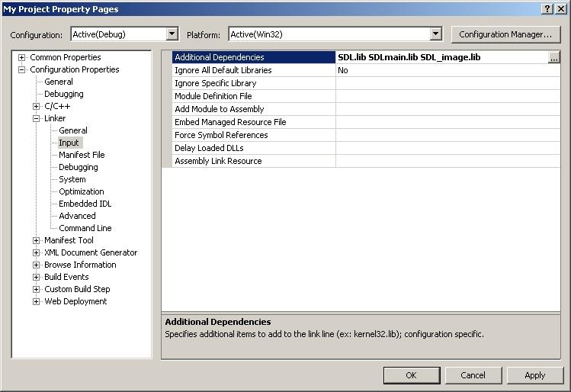Open the Advanced linker page

click(77, 216)
